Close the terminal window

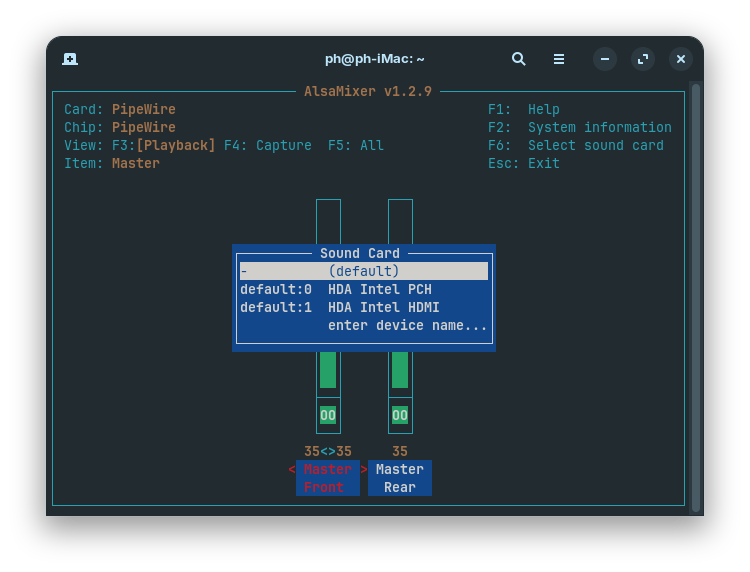681,59
